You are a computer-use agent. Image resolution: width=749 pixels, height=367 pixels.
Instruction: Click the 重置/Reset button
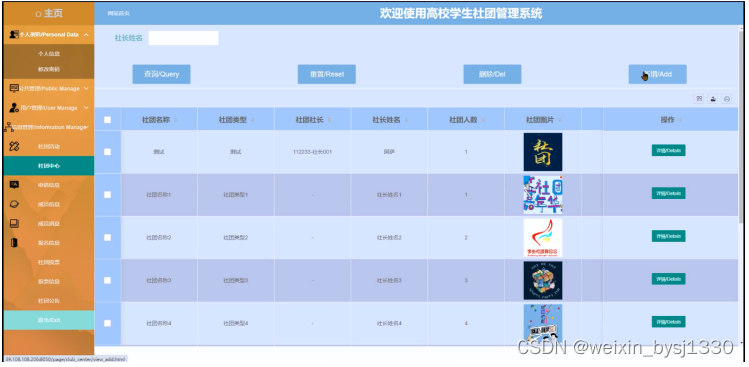[327, 74]
